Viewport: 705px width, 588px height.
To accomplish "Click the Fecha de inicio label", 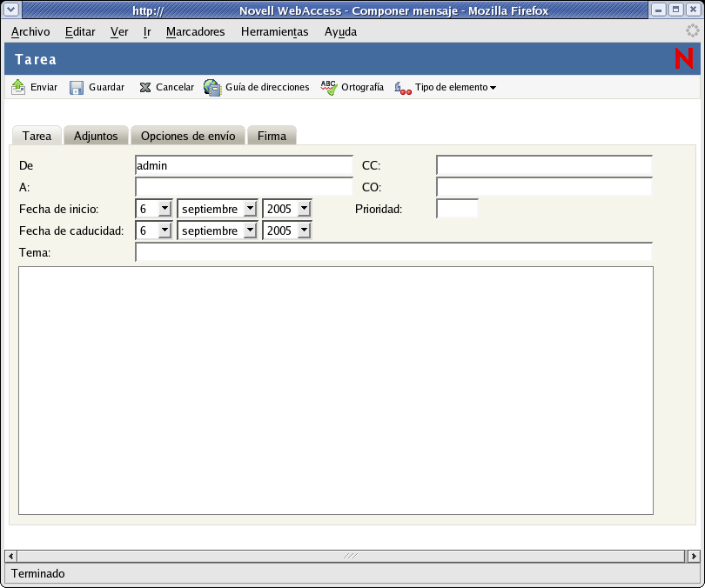I will pyautogui.click(x=59, y=209).
